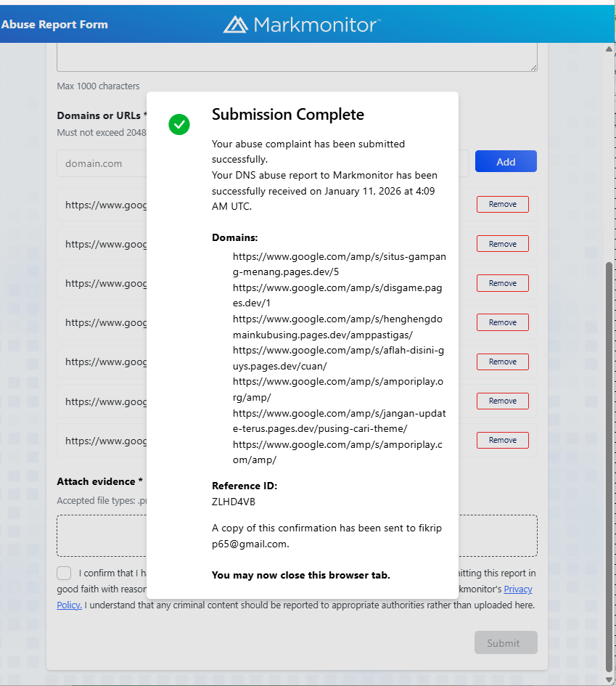The height and width of the screenshot is (686, 616).
Task: Click the Abuse Report Form header title
Action: click(54, 25)
